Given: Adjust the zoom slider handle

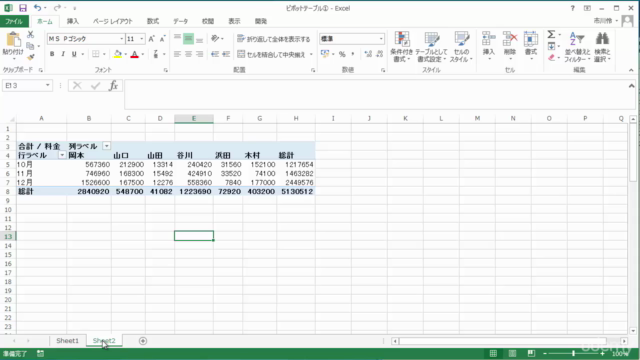Looking at the screenshot, I should (573, 353).
